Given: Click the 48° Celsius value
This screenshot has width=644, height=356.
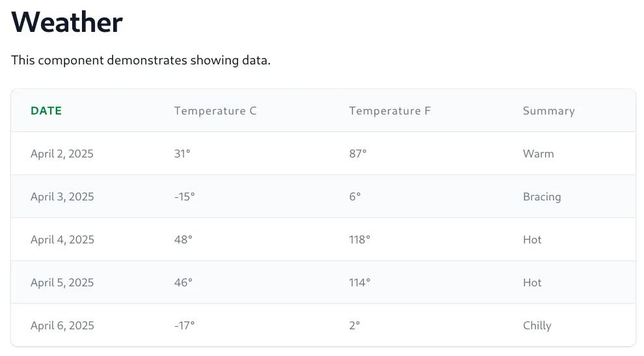Looking at the screenshot, I should click(183, 240).
